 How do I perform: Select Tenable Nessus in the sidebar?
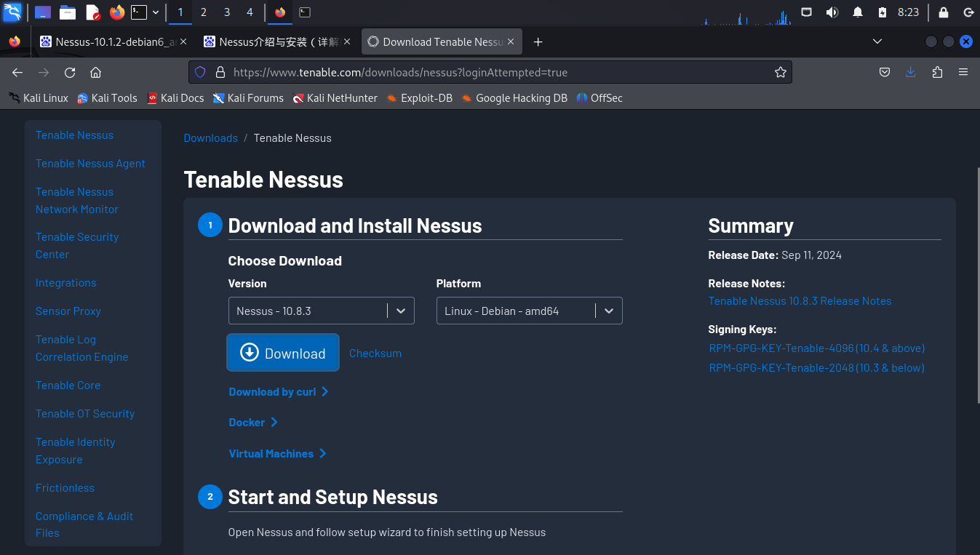coord(74,135)
